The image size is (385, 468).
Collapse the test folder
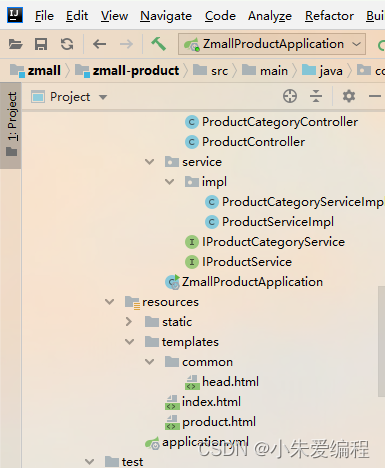89,462
